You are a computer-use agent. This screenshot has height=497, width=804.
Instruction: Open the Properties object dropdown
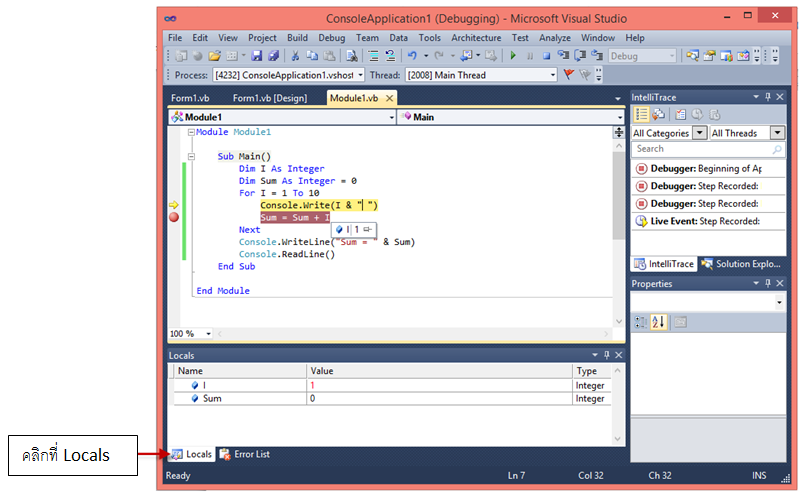point(779,303)
